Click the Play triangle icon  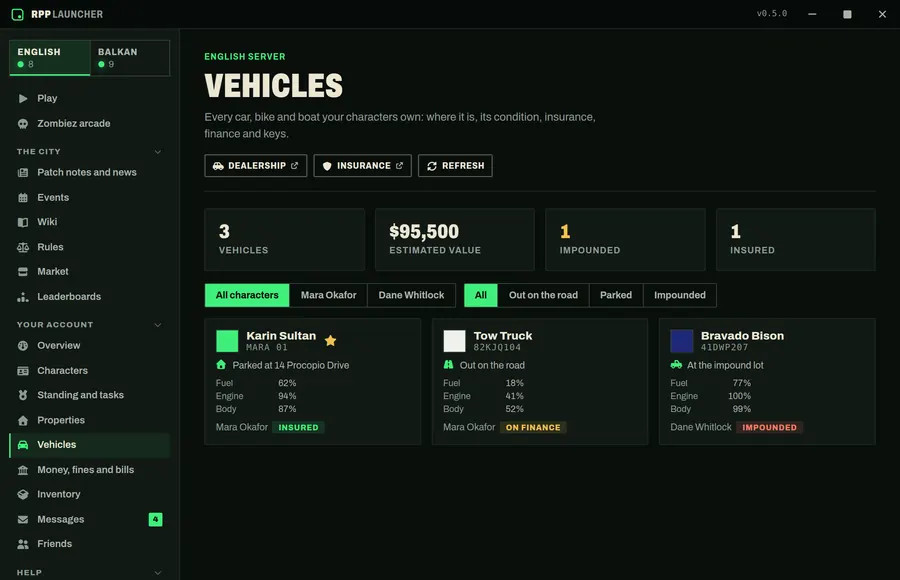(23, 98)
